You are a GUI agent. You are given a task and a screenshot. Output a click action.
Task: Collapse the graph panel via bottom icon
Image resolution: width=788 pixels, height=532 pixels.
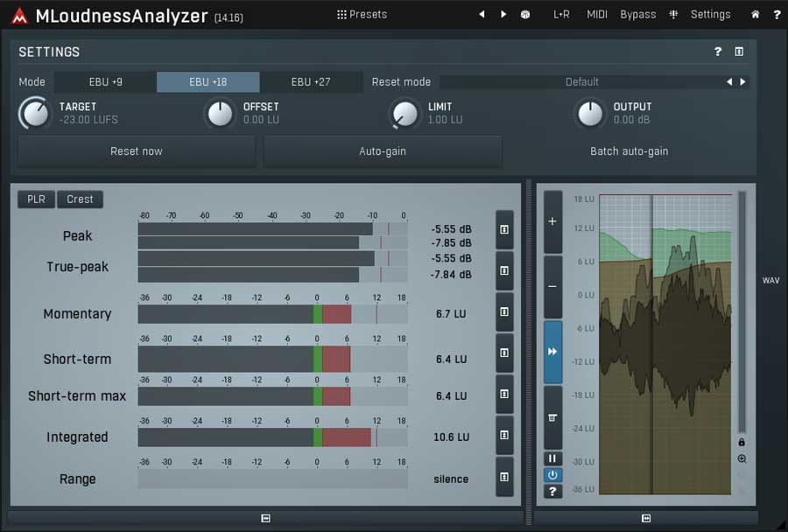point(646,518)
